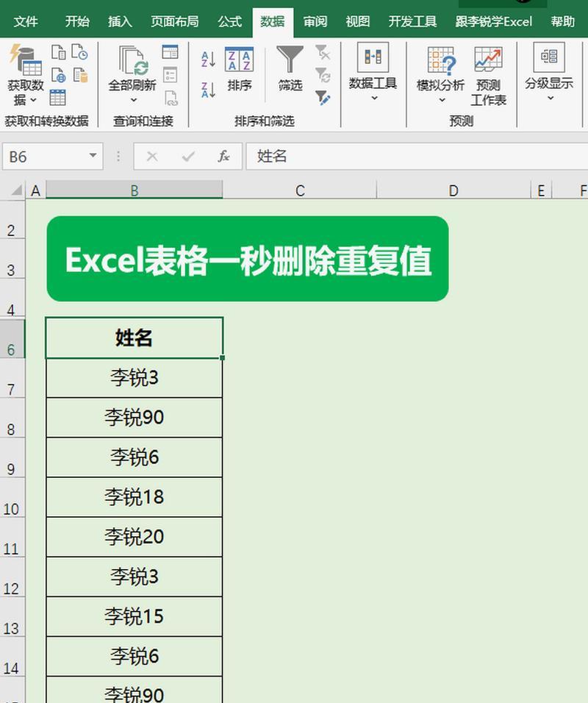Click the Select All corner triangle
Viewport: 588px width, 703px height.
(x=16, y=190)
